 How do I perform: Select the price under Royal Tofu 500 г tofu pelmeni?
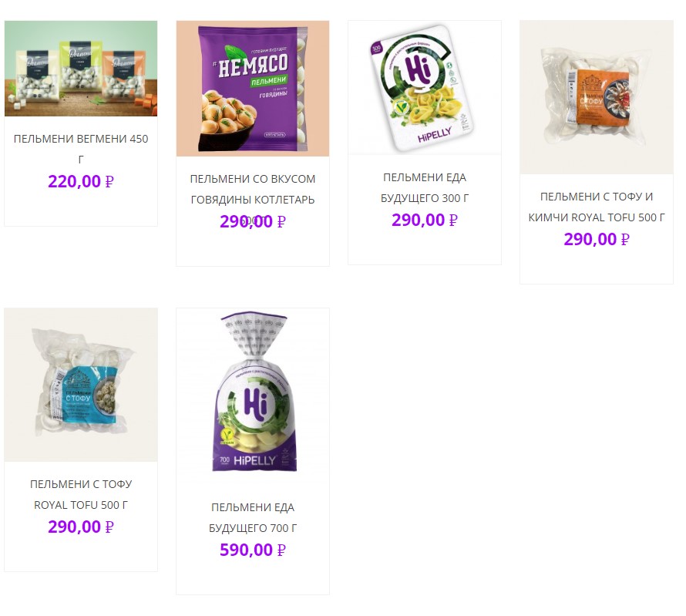tap(81, 527)
